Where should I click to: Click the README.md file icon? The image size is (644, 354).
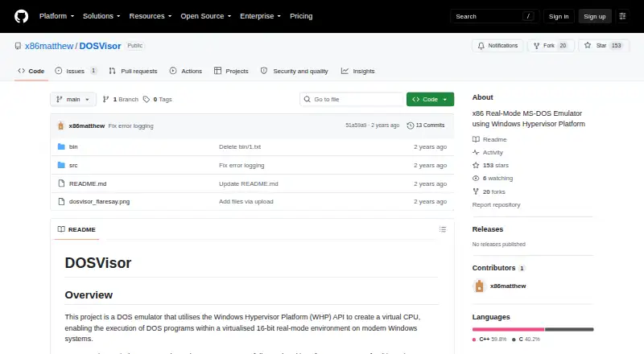61,183
